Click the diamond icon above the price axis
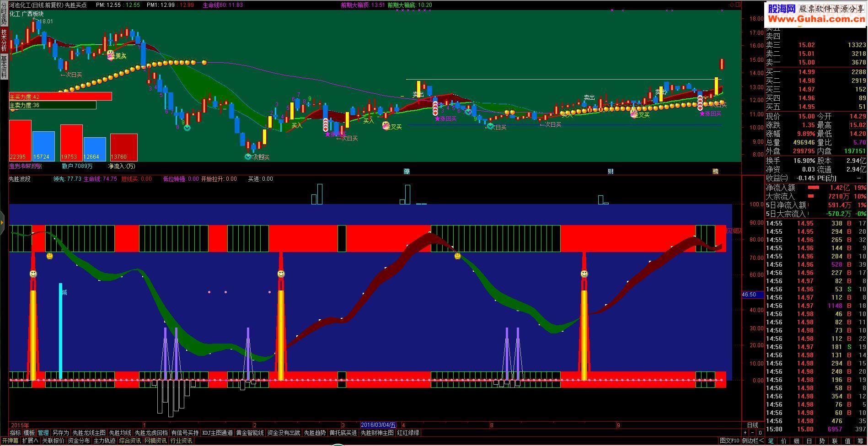Image resolution: width=868 pixels, height=446 pixels. click(x=732, y=5)
